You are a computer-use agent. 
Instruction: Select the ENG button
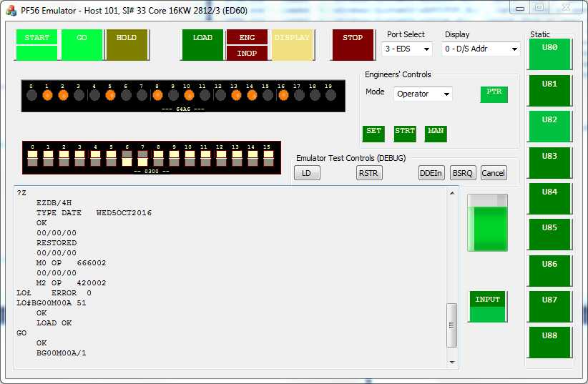(x=247, y=36)
